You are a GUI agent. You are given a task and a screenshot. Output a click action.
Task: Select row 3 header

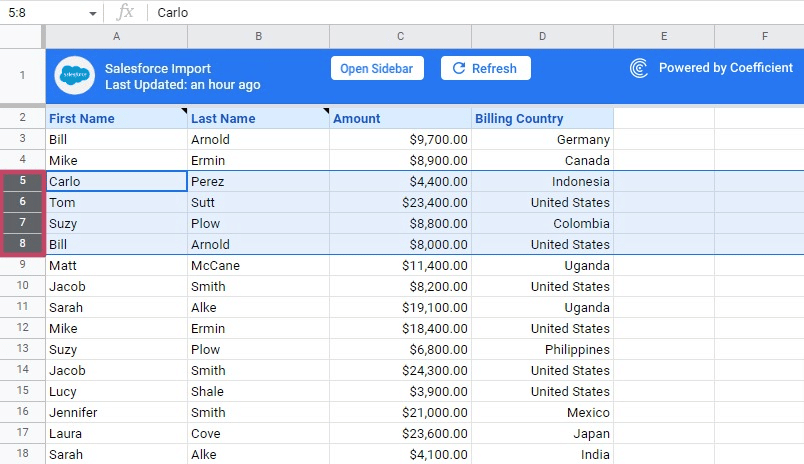pos(22,138)
